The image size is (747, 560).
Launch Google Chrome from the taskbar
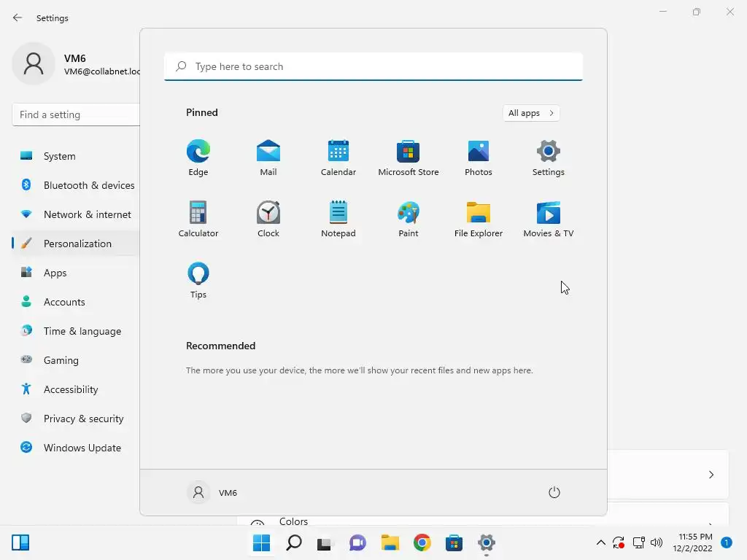point(422,542)
